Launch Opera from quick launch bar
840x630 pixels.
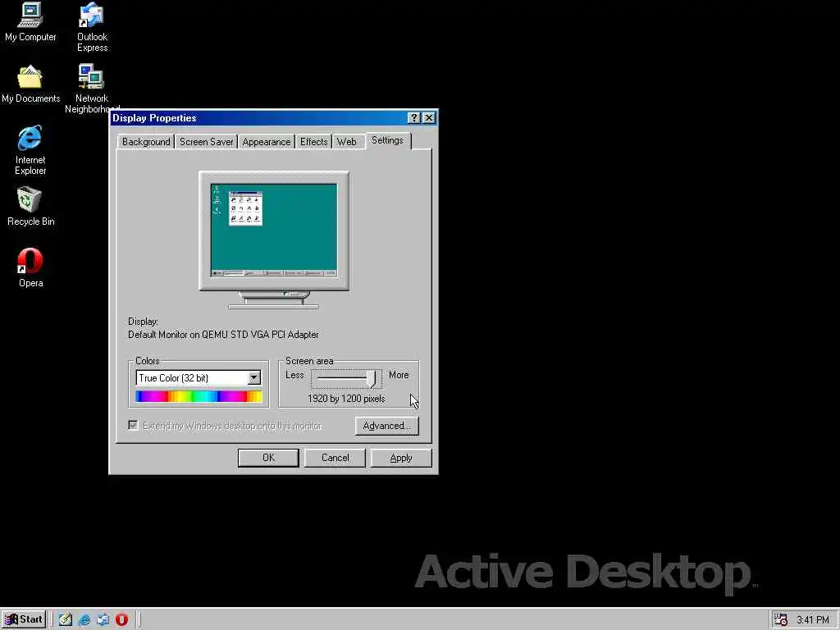pyautogui.click(x=121, y=619)
